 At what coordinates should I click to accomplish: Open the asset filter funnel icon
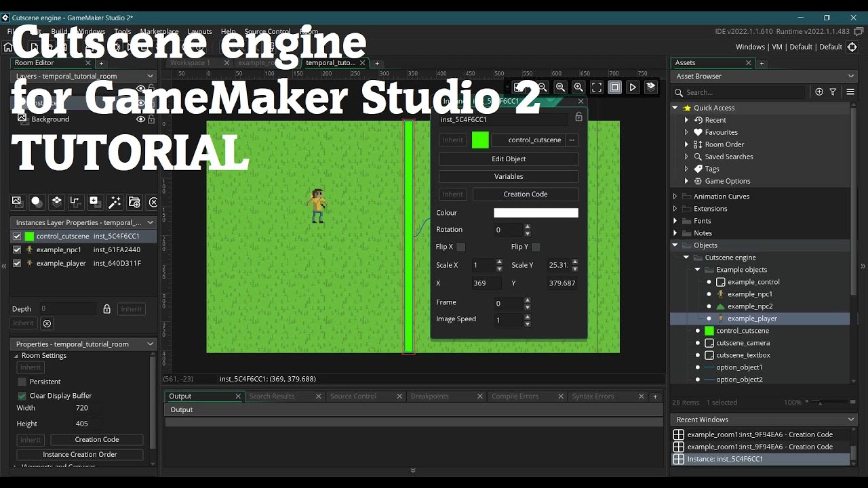tap(833, 92)
